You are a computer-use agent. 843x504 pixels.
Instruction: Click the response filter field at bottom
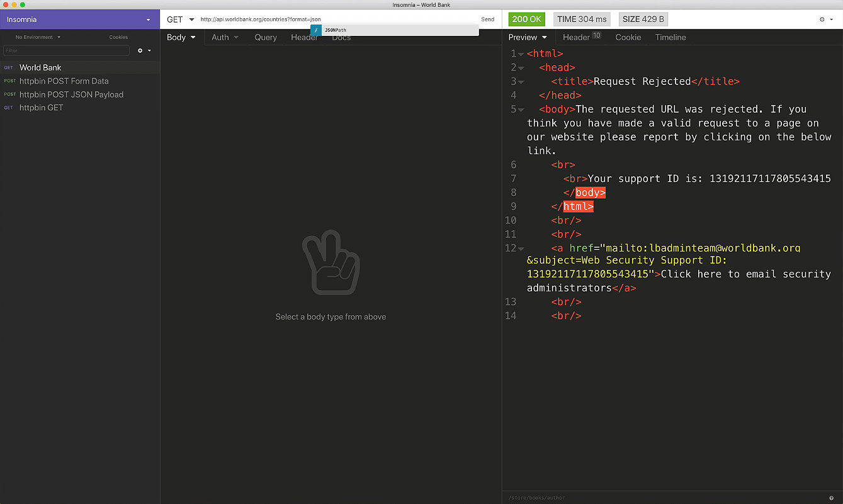coord(664,498)
